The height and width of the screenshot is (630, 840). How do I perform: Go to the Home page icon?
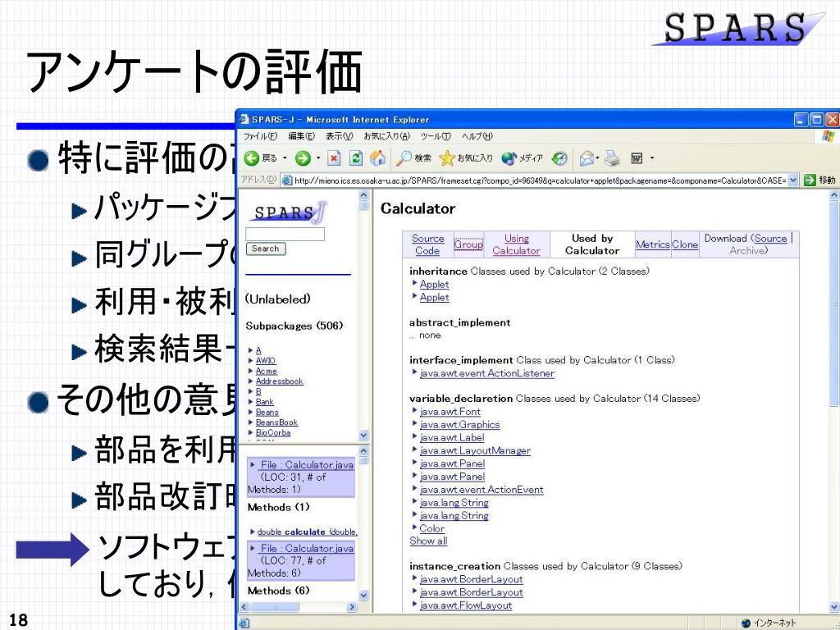[377, 157]
